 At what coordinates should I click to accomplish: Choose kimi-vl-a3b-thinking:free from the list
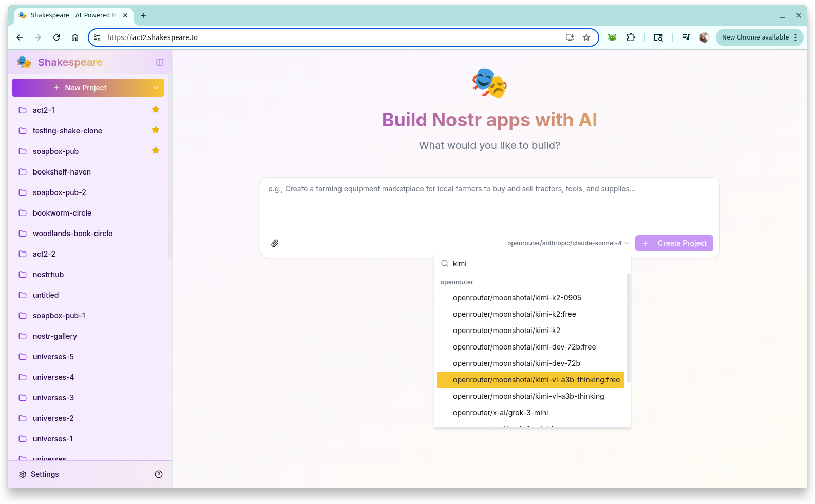tap(536, 380)
